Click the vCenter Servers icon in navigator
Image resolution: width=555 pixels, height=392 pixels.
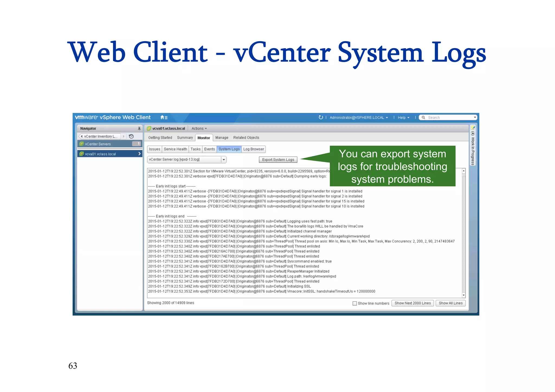pyautogui.click(x=81, y=144)
